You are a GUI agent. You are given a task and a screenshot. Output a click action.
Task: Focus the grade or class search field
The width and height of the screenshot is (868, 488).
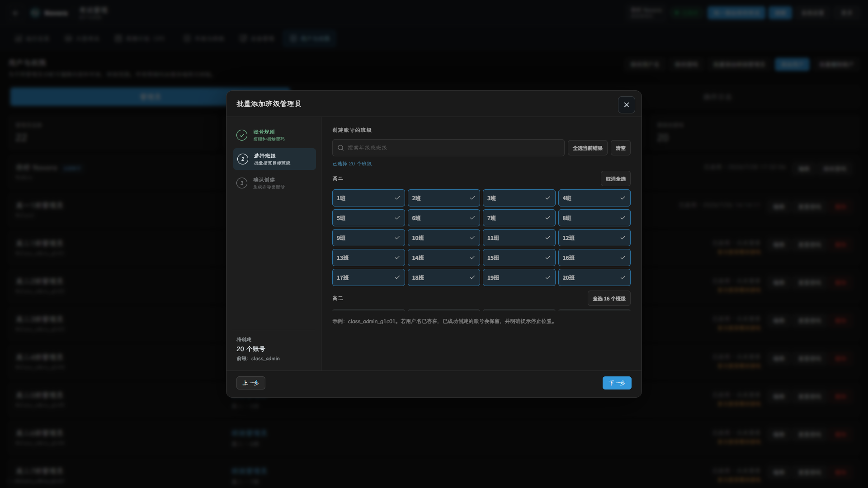pos(448,148)
